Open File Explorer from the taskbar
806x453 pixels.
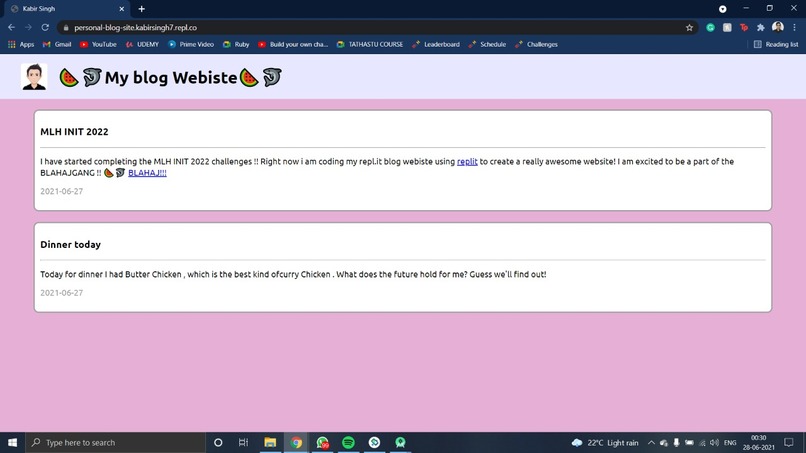tap(270, 442)
